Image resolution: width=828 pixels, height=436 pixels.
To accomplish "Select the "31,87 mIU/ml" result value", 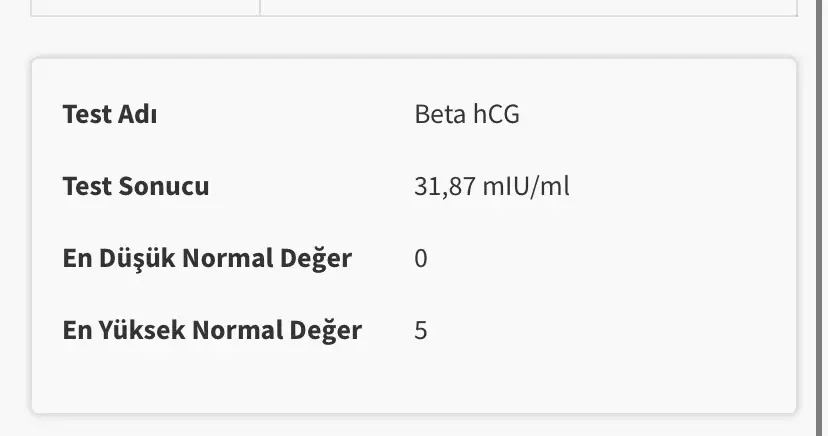I will pos(492,186).
